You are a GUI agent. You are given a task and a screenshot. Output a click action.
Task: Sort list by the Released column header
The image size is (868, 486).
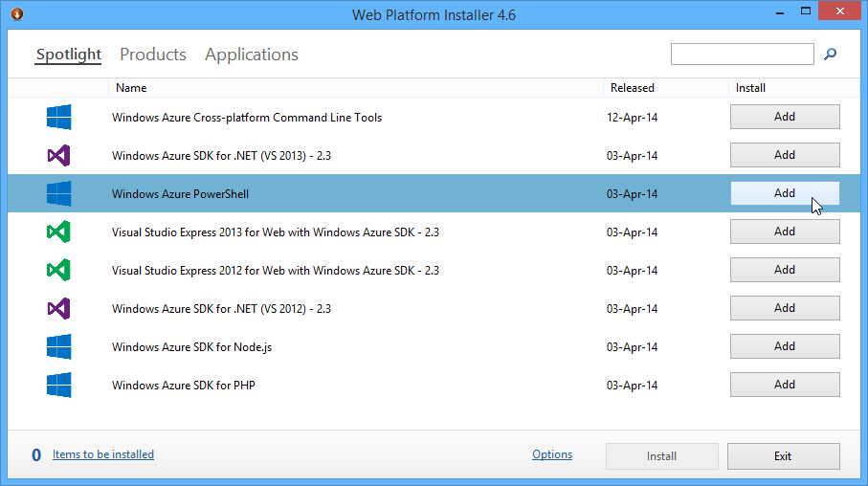[x=633, y=88]
